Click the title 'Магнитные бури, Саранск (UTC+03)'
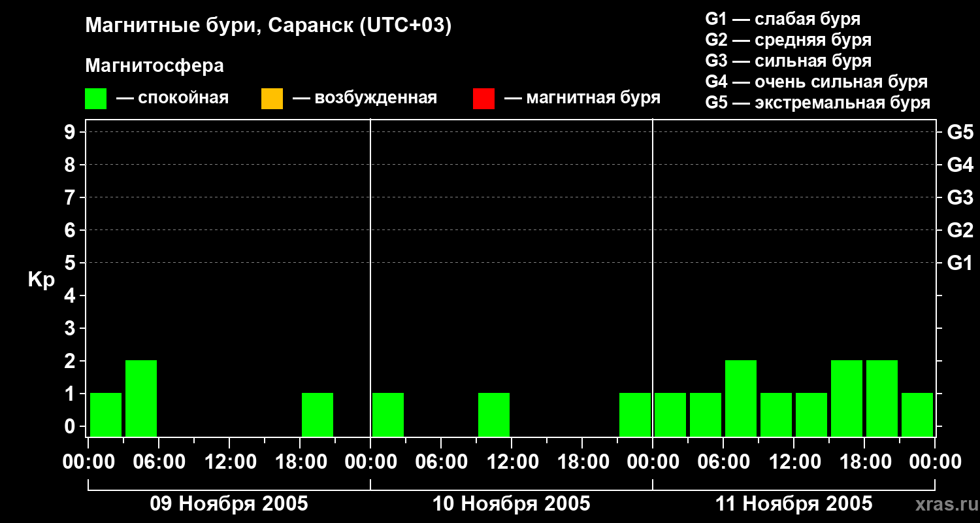980x523 pixels. (x=269, y=26)
